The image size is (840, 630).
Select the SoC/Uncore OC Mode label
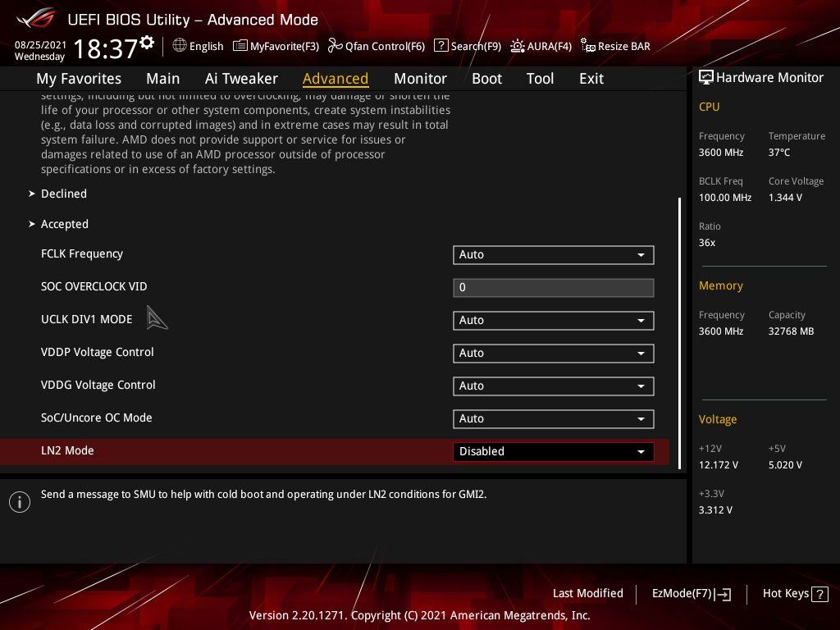click(97, 418)
